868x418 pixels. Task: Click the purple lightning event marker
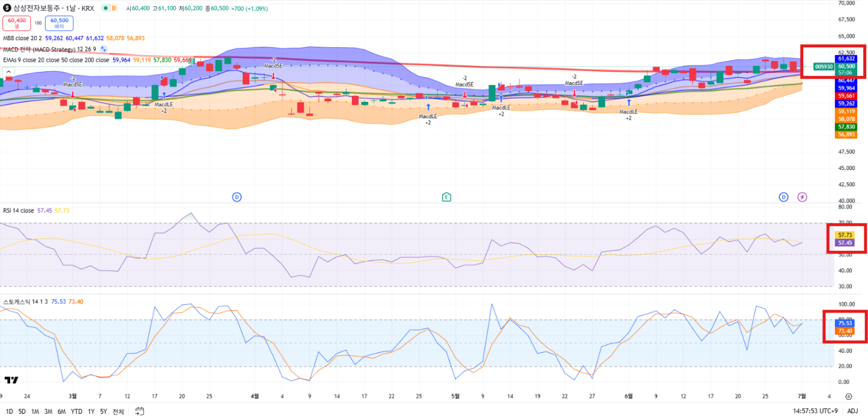pos(802,196)
